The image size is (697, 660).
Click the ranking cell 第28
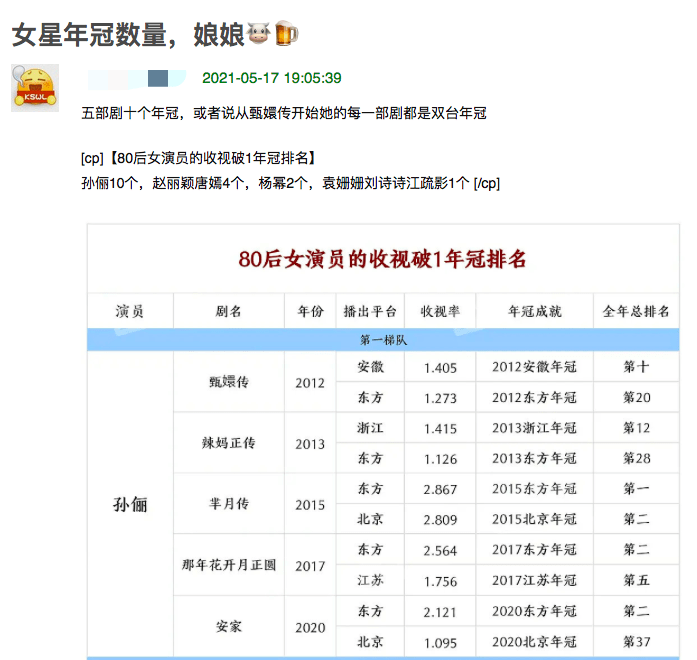coord(636,458)
